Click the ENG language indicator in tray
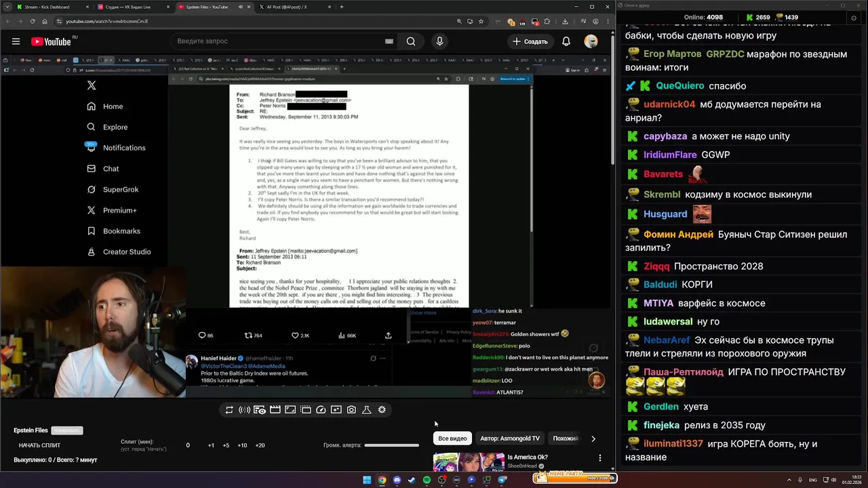The height and width of the screenshot is (488, 868). [x=813, y=480]
